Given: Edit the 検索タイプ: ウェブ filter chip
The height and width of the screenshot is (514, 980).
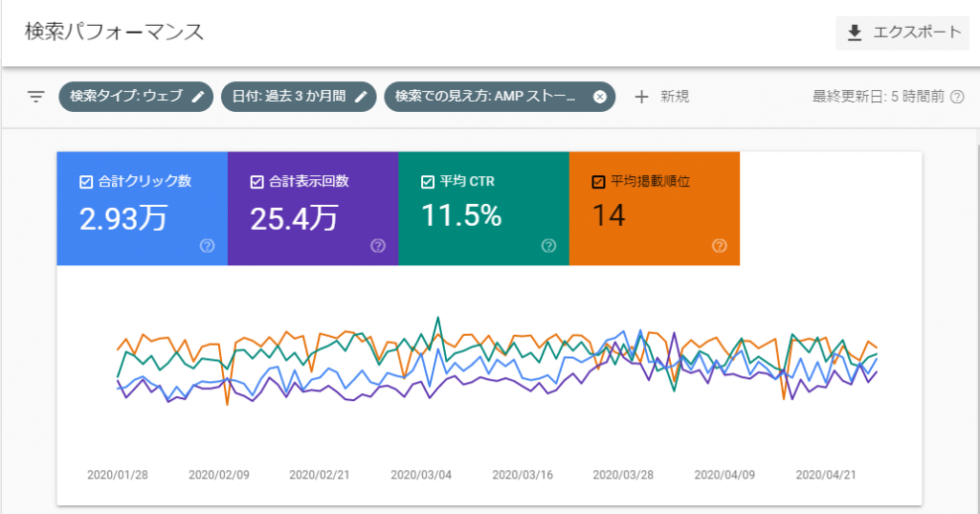Looking at the screenshot, I should 136,97.
